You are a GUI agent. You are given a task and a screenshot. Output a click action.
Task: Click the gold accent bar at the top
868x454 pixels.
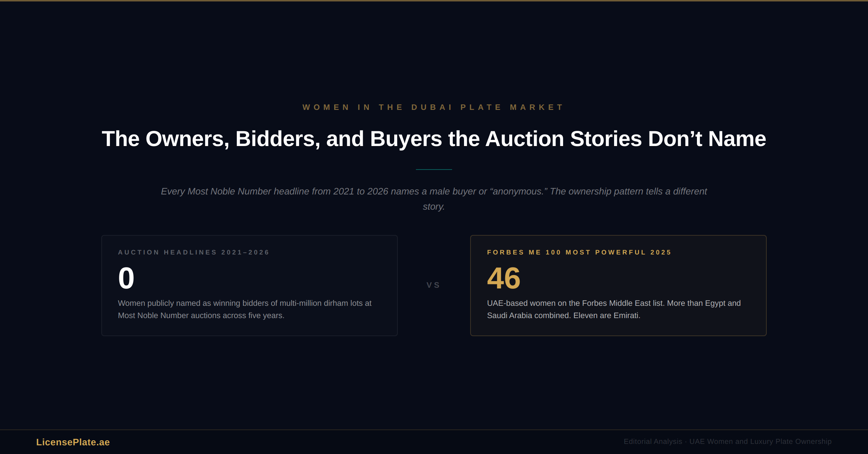coord(434,1)
